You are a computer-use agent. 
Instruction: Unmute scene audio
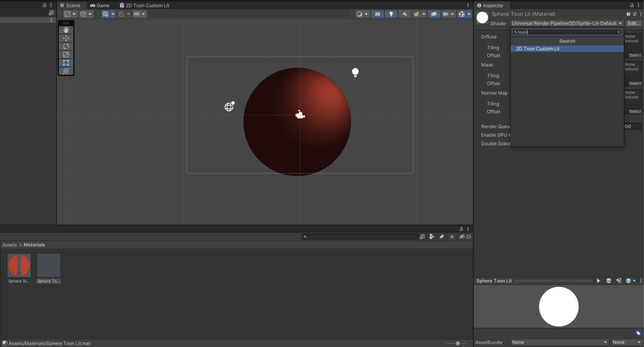[x=405, y=14]
